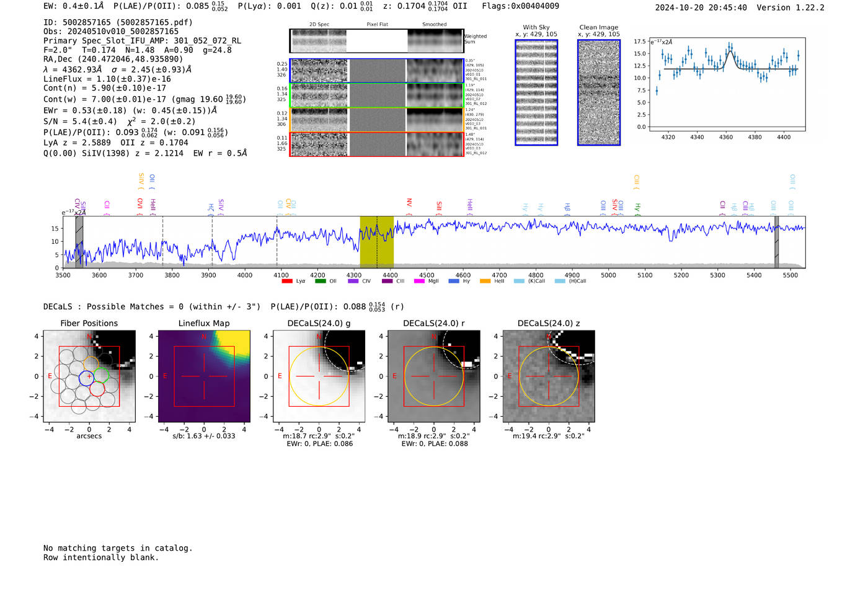Select the blue-bordered fiber spectrum row

[377, 71]
